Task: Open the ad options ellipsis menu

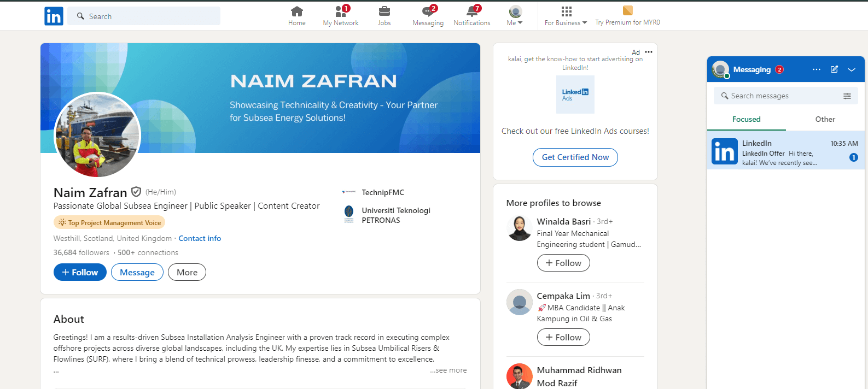Action: pyautogui.click(x=649, y=52)
